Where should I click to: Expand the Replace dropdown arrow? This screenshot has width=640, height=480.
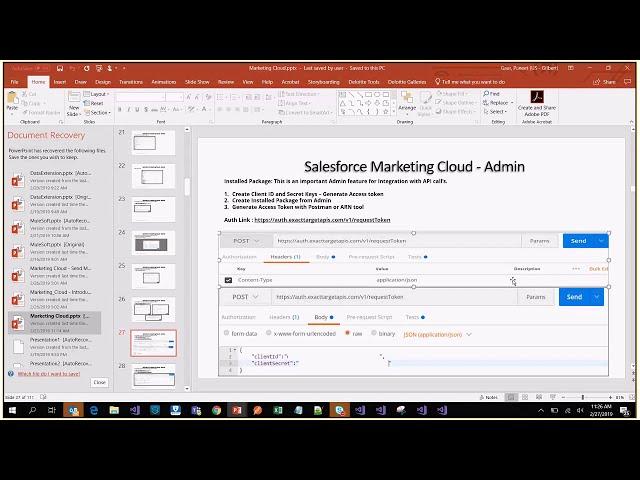click(x=512, y=103)
